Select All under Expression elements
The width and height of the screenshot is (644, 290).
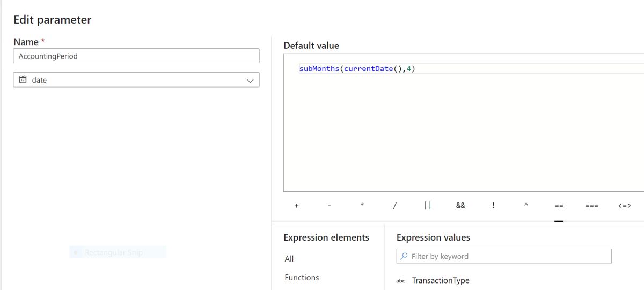point(289,259)
